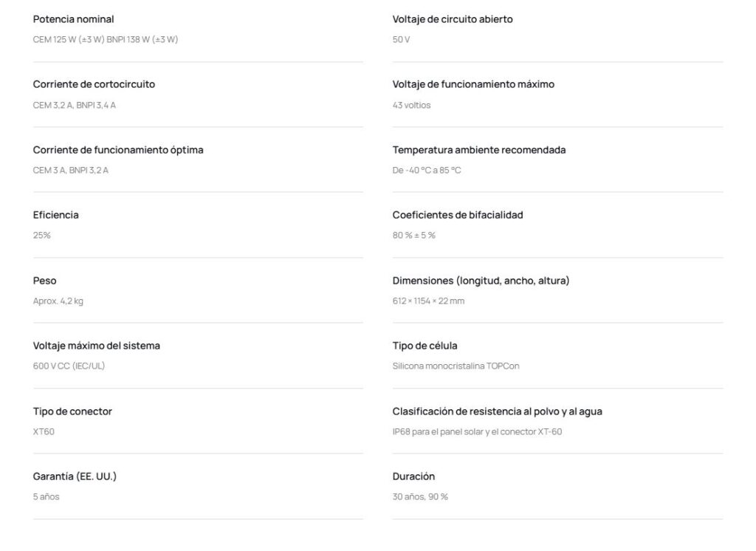Image resolution: width=756 pixels, height=551 pixels.
Task: Select the 43 voltios value
Action: pos(411,105)
